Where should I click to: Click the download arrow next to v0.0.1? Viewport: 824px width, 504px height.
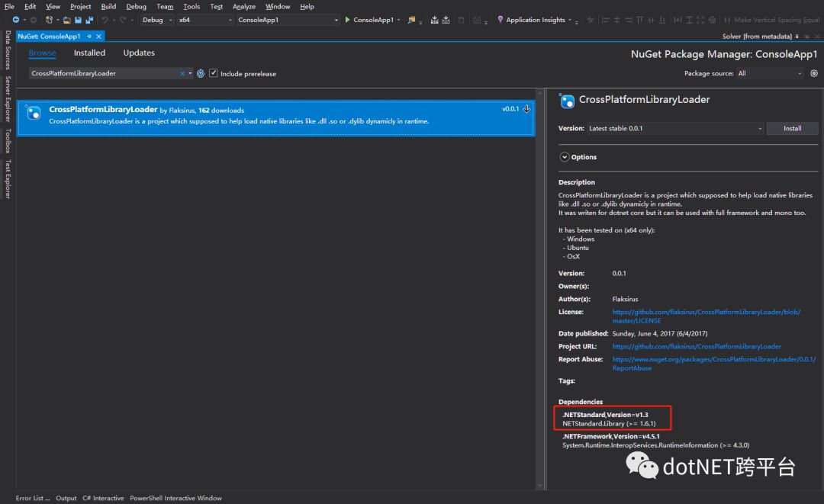pyautogui.click(x=526, y=109)
